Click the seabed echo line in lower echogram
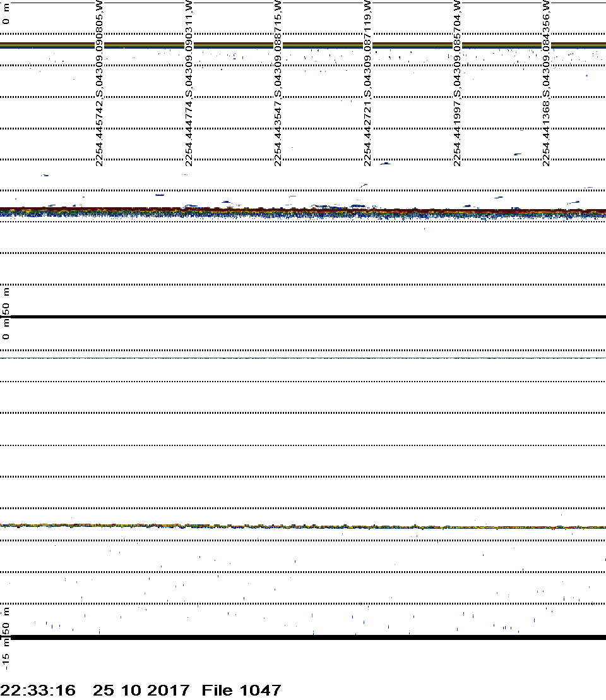The width and height of the screenshot is (606, 700). pyautogui.click(x=303, y=526)
